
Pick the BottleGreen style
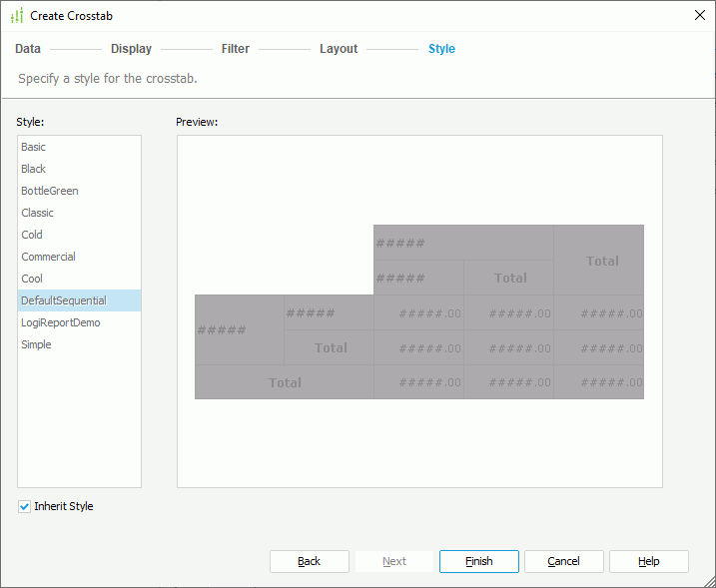50,191
